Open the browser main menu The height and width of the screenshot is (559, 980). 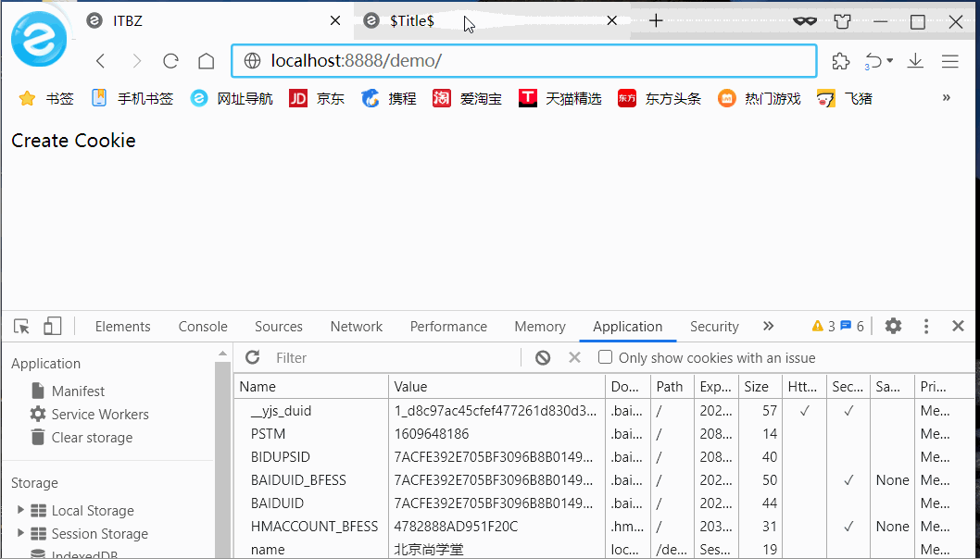(950, 60)
